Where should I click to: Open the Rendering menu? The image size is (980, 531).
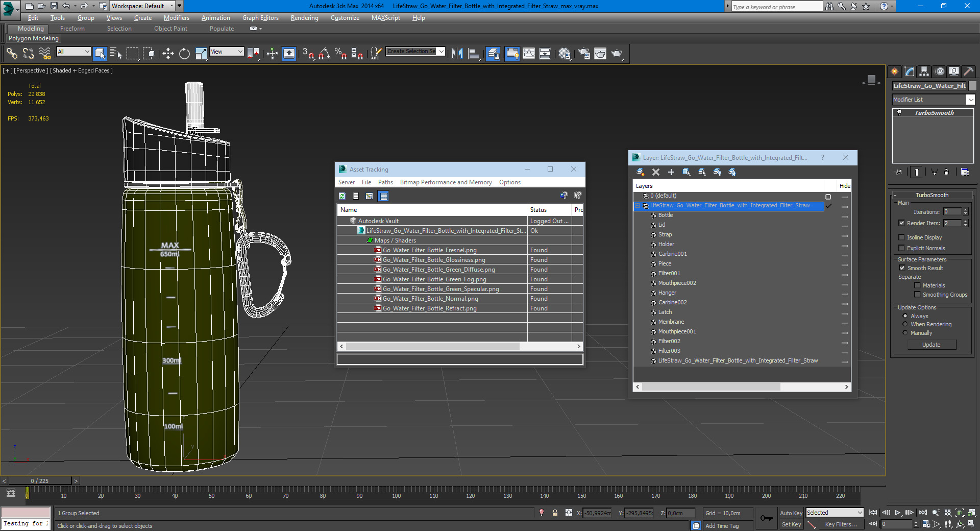coord(304,18)
